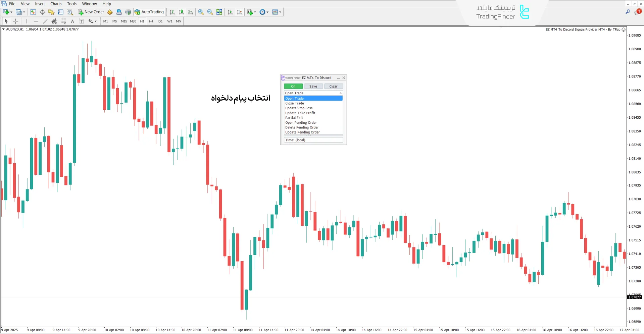Enable the Chart Shift toolbar toggle

pos(239,12)
